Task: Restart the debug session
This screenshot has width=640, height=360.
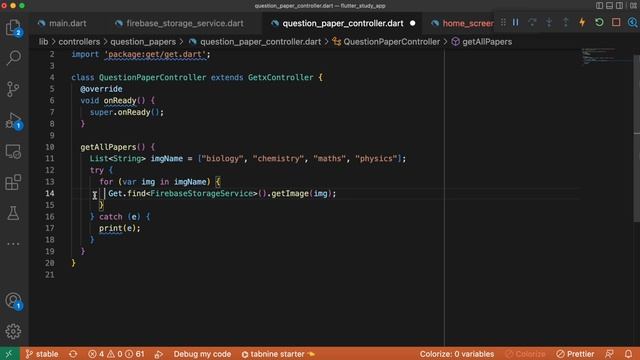Action: (x=599, y=22)
